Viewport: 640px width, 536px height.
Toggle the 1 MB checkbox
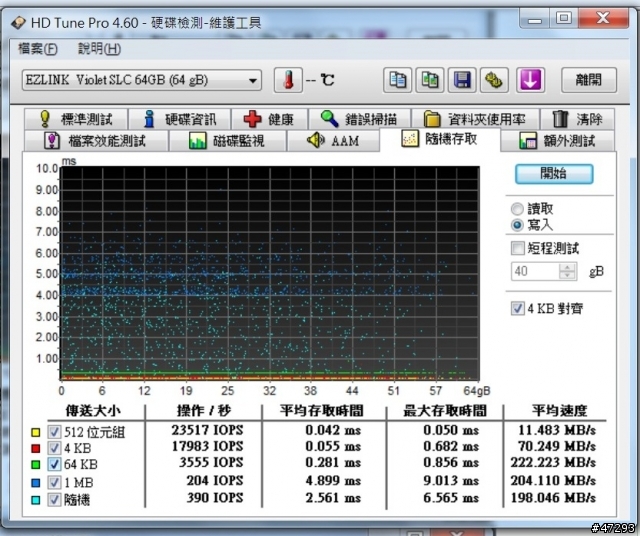click(54, 483)
